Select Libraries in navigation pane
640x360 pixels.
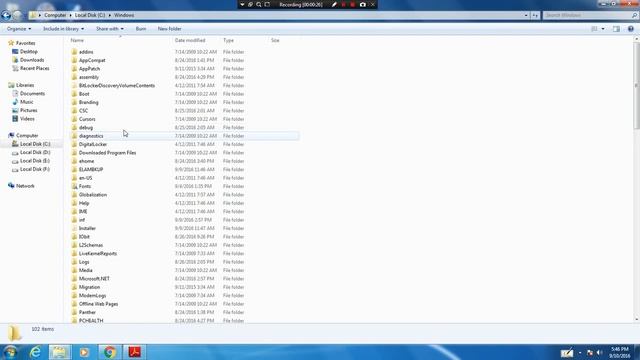click(25, 85)
